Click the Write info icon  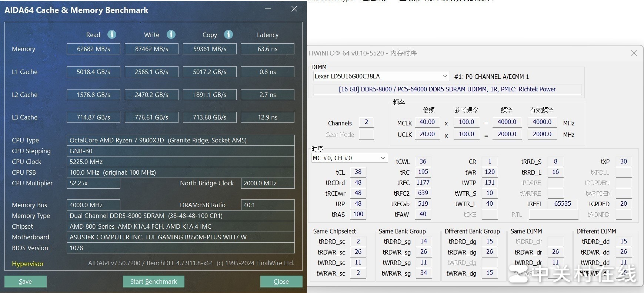171,34
